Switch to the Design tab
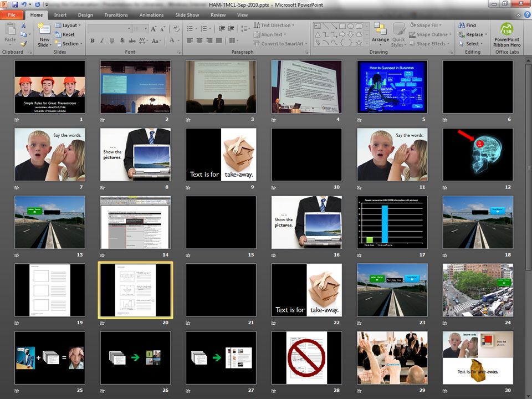 point(85,15)
